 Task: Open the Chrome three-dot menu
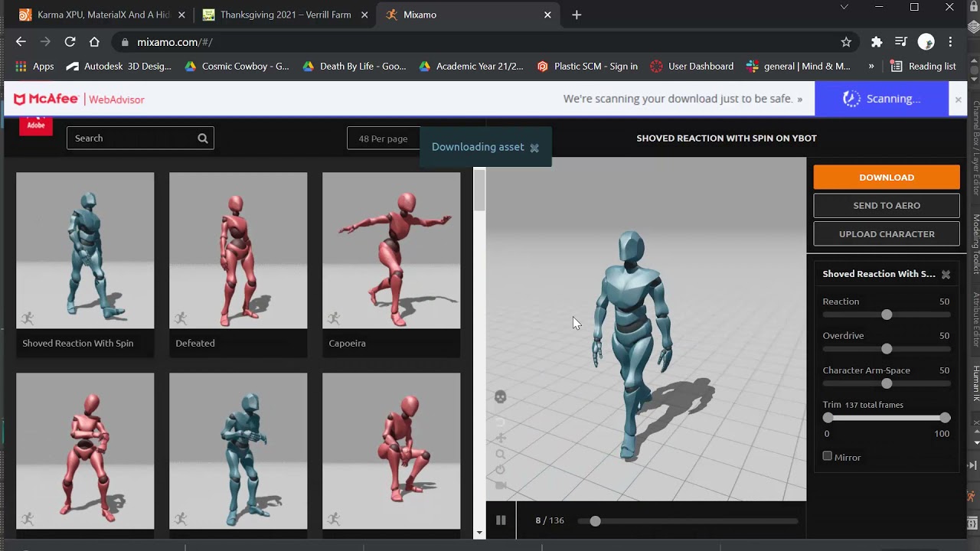(950, 42)
